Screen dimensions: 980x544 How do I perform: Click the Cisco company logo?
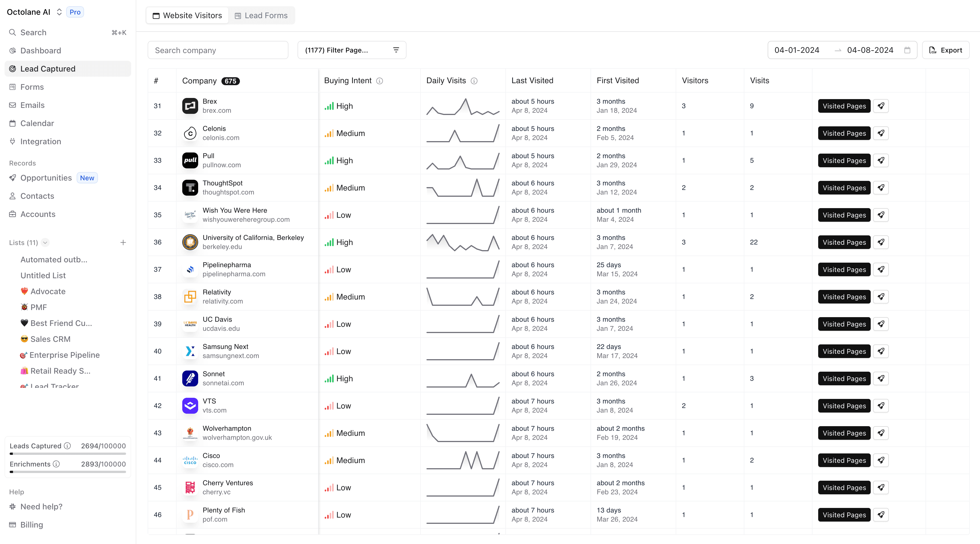(190, 460)
